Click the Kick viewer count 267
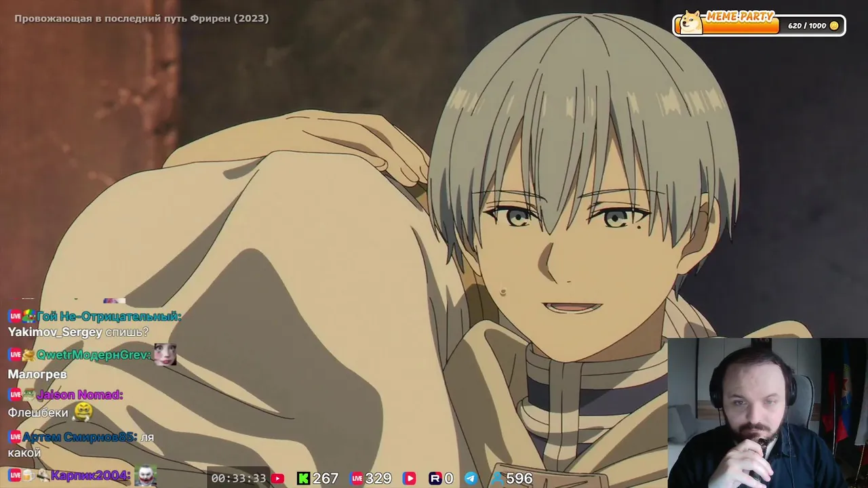This screenshot has width=868, height=488. click(325, 479)
